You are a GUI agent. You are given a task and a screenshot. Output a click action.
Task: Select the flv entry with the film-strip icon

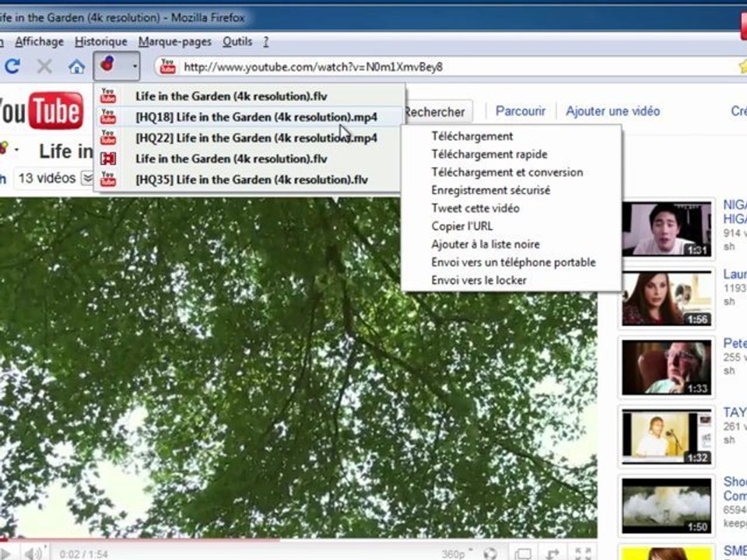click(x=247, y=159)
